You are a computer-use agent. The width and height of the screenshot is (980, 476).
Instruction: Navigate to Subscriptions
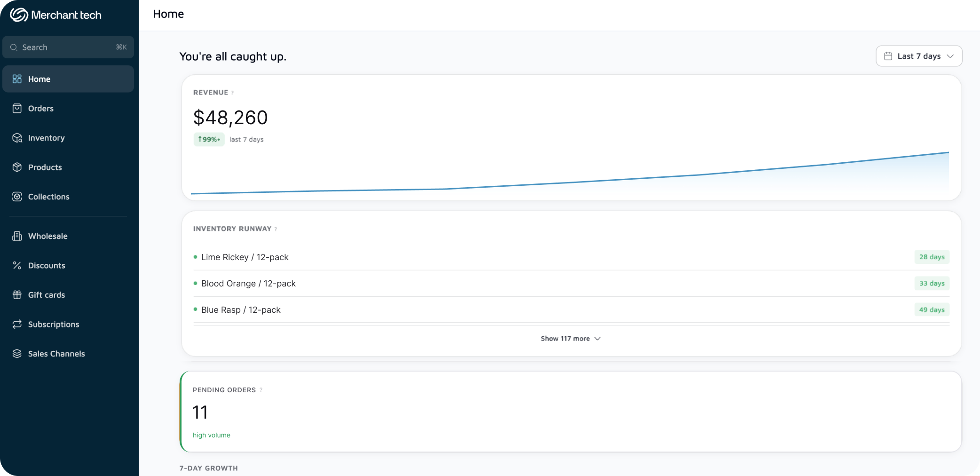point(68,324)
